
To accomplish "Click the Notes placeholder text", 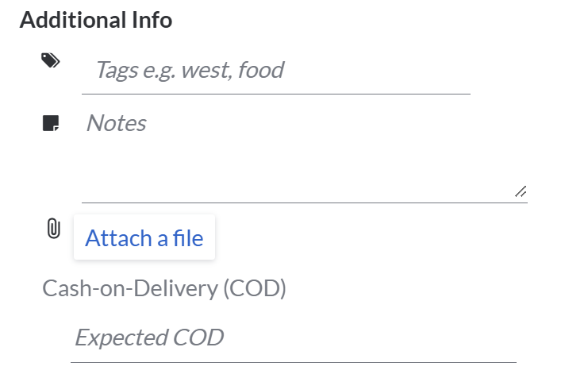I will [x=116, y=123].
